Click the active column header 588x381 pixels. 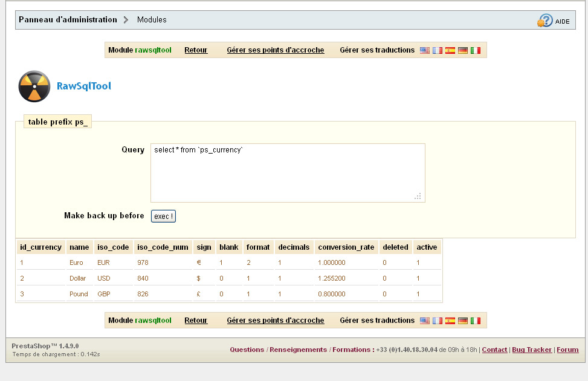coord(427,247)
